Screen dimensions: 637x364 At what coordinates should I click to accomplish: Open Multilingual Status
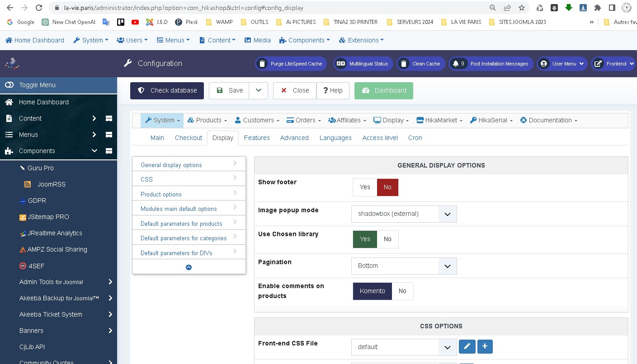363,64
